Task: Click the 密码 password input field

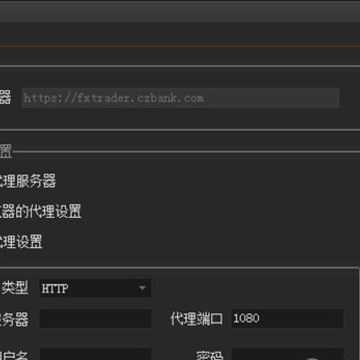Action: pos(287,354)
